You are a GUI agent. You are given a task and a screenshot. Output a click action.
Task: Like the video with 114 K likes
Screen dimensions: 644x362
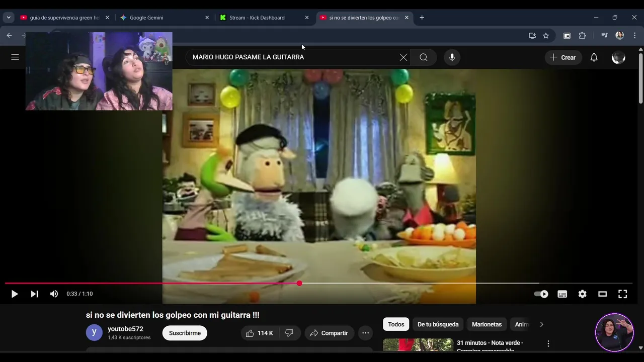[x=260, y=333]
